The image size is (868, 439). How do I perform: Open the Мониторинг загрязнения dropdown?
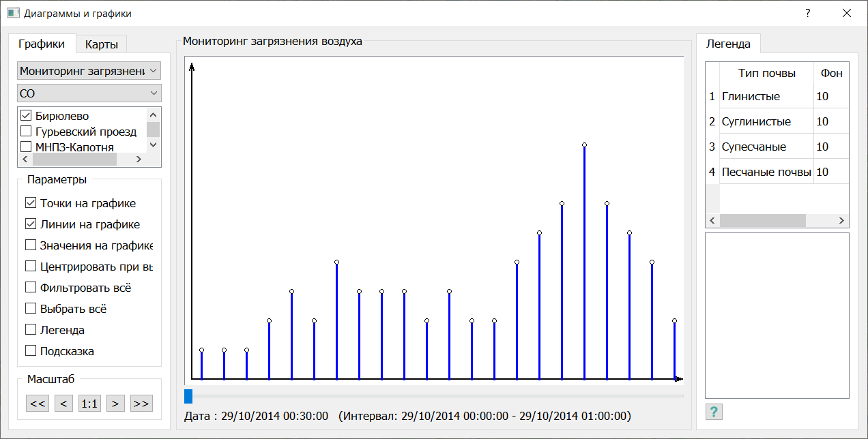click(89, 71)
